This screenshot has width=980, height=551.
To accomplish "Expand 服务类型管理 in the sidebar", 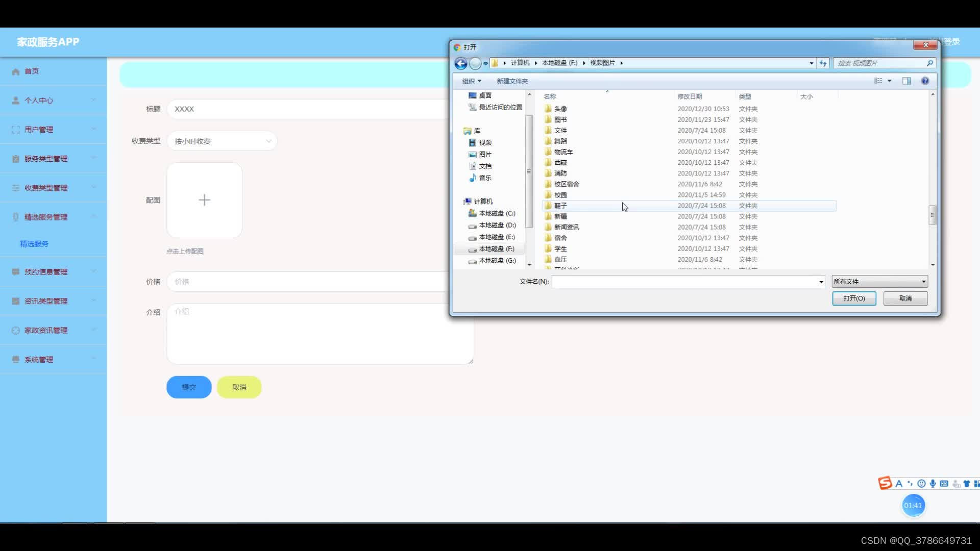I will click(x=54, y=159).
